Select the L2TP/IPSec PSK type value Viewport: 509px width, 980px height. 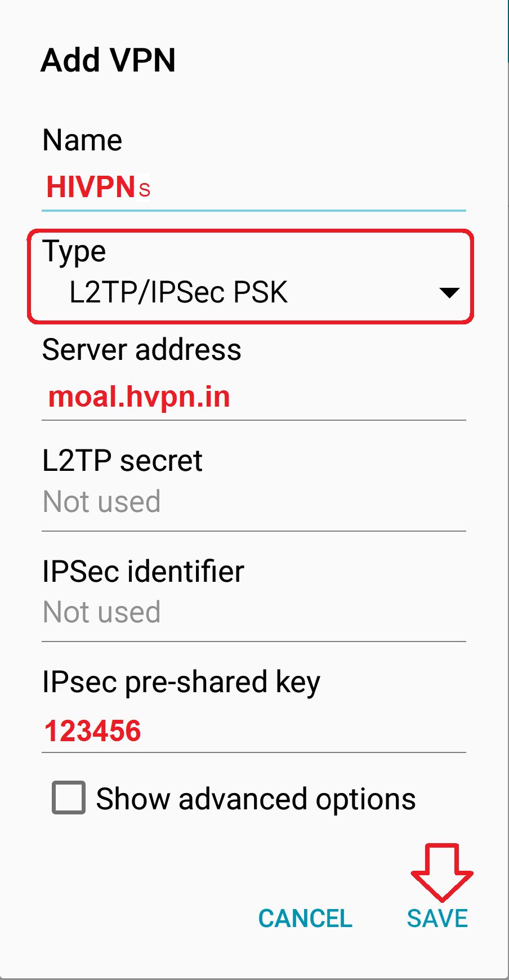178,292
